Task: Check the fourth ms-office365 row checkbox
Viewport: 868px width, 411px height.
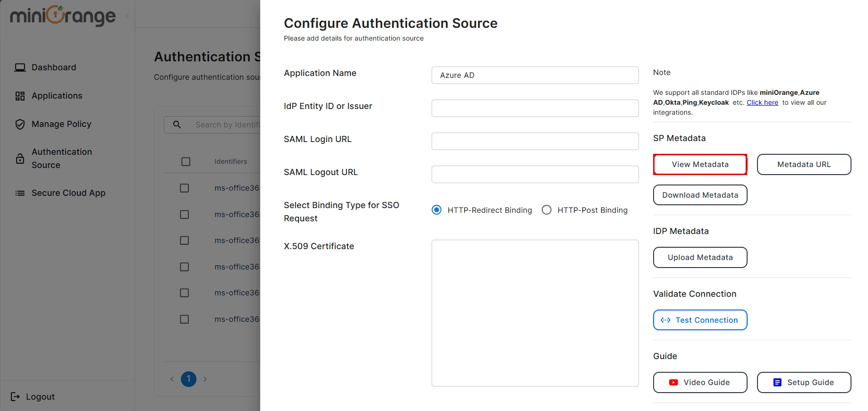Action: tap(185, 267)
